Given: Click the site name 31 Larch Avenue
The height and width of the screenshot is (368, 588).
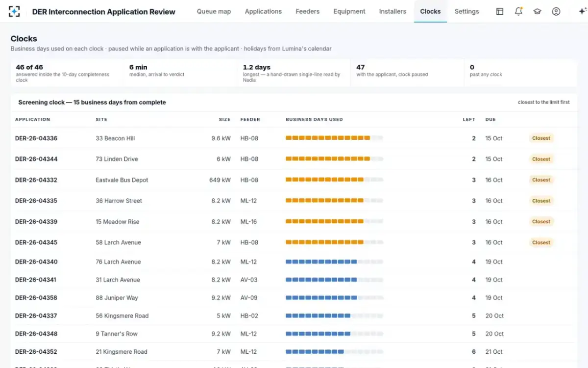Looking at the screenshot, I should point(118,280).
